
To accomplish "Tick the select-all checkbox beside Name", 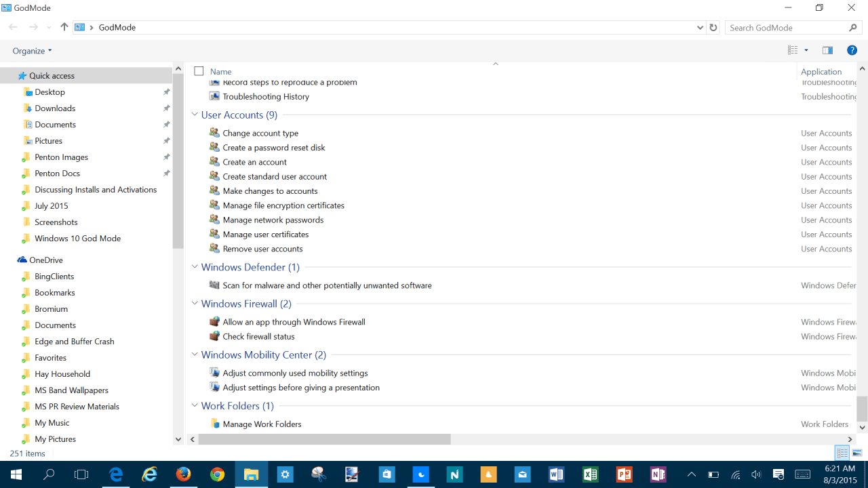I will [x=199, y=71].
